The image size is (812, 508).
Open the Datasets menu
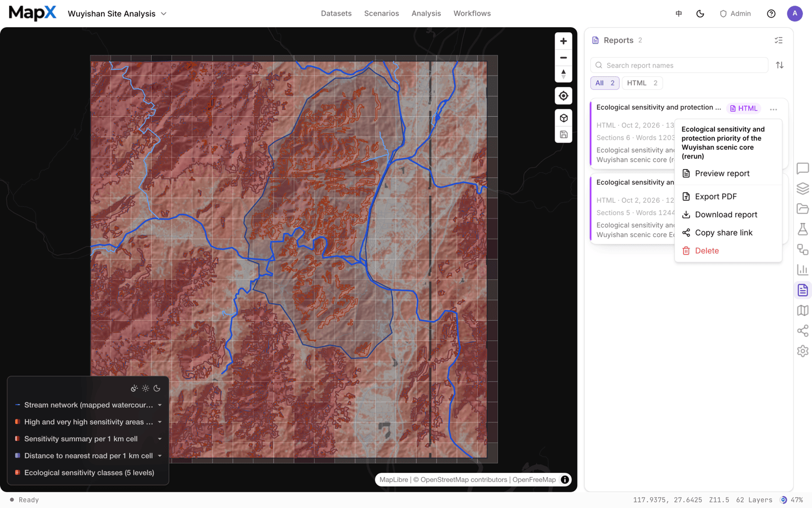[336, 14]
